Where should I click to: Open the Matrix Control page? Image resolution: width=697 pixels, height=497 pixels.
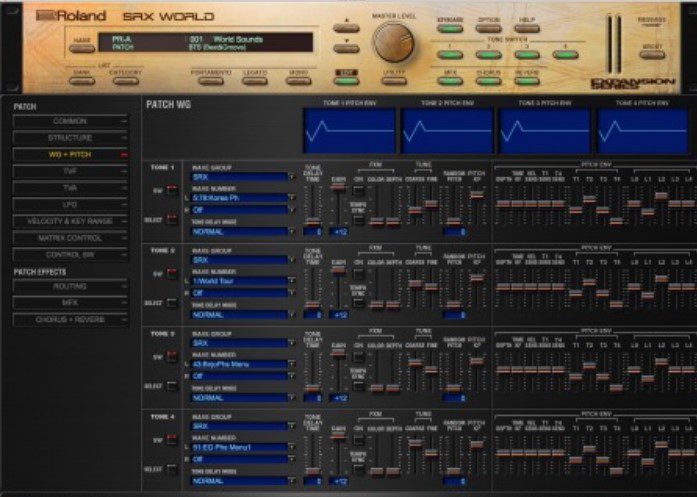pyautogui.click(x=70, y=238)
